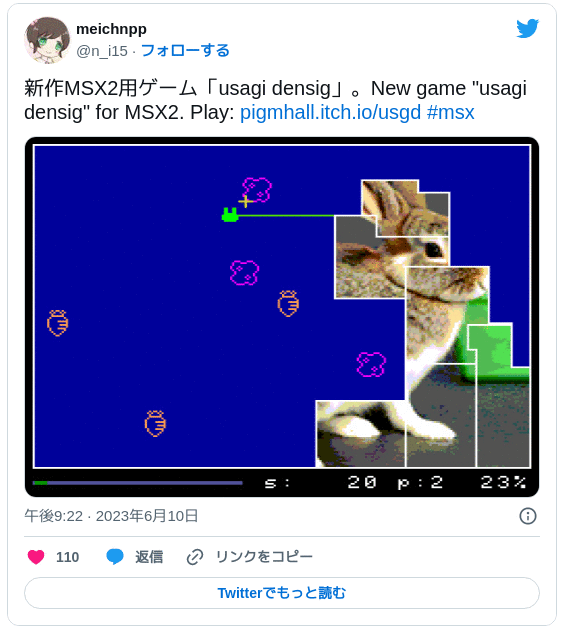
Task: Click the orange carrot at far left
Action: tap(57, 323)
